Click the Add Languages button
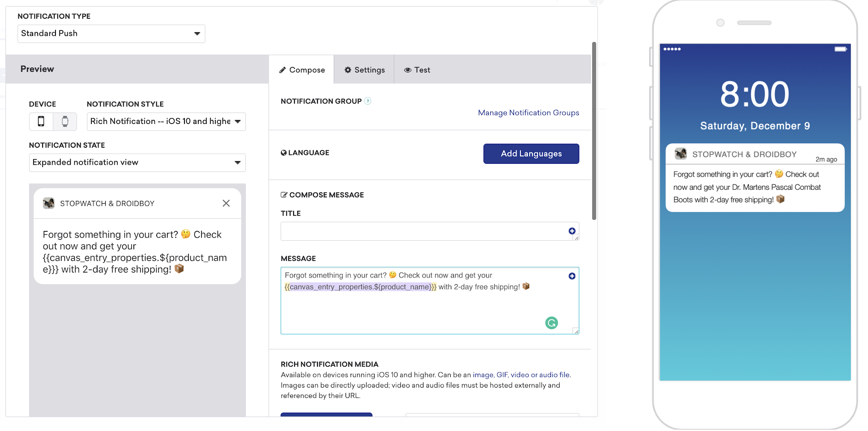868x431 pixels. pyautogui.click(x=531, y=154)
